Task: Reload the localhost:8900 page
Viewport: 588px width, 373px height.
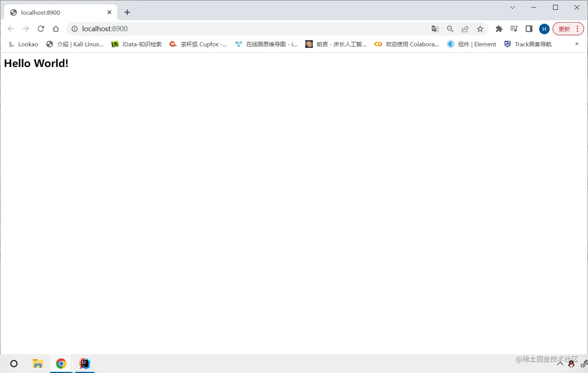Action: pos(41,29)
